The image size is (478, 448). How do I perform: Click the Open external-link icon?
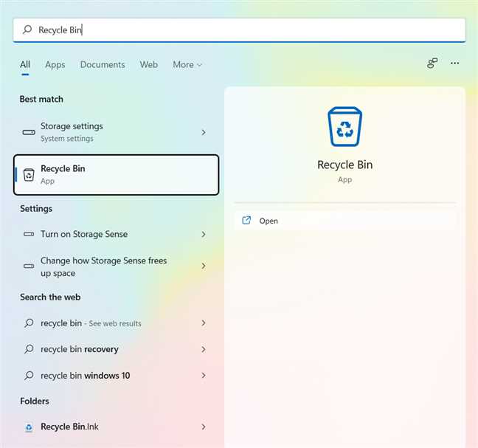click(x=246, y=220)
